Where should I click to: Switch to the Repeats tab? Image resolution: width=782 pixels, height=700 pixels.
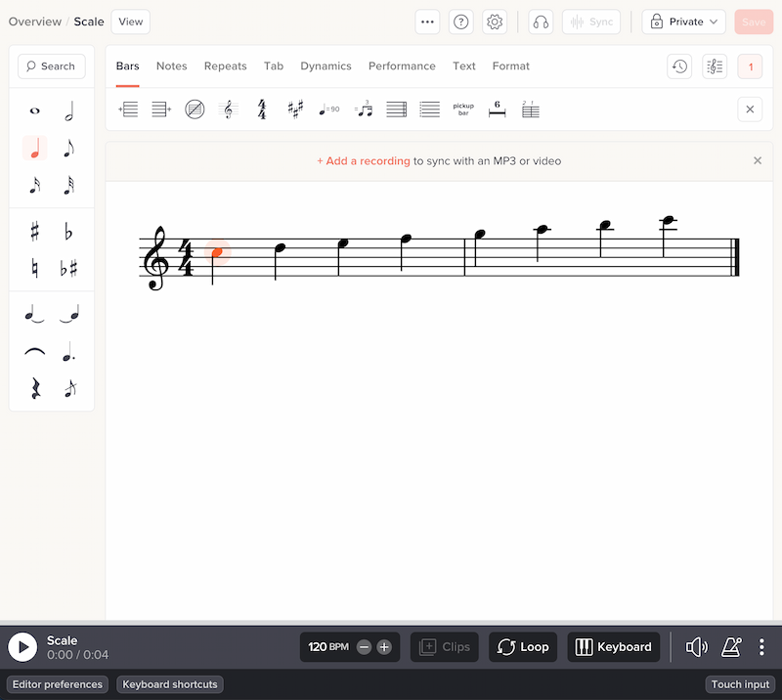[x=225, y=66]
